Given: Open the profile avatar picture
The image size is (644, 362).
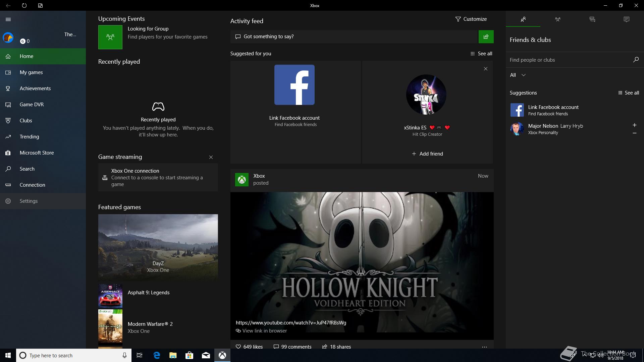Looking at the screenshot, I should pos(8,38).
